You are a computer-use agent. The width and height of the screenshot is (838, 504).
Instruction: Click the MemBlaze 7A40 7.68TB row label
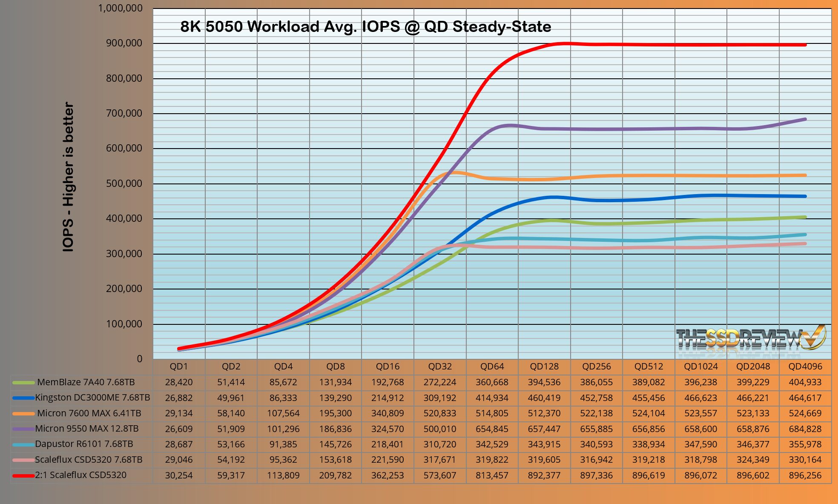(x=86, y=382)
